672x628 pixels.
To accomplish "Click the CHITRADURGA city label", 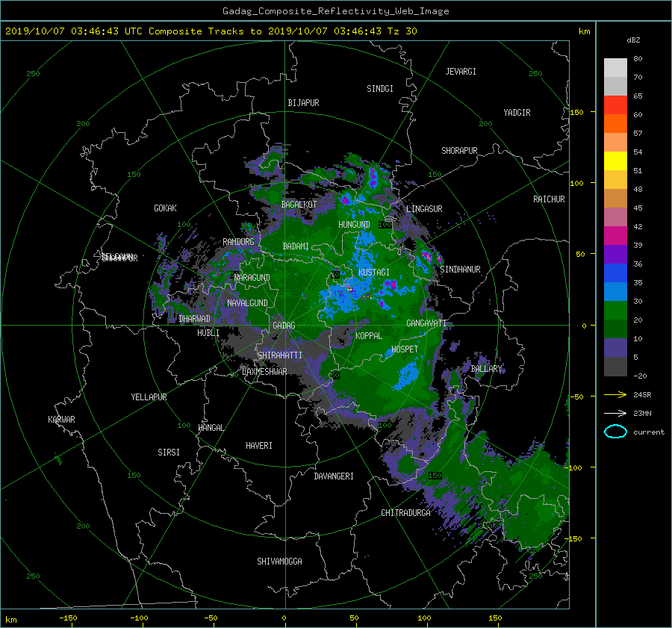I will 405,513.
